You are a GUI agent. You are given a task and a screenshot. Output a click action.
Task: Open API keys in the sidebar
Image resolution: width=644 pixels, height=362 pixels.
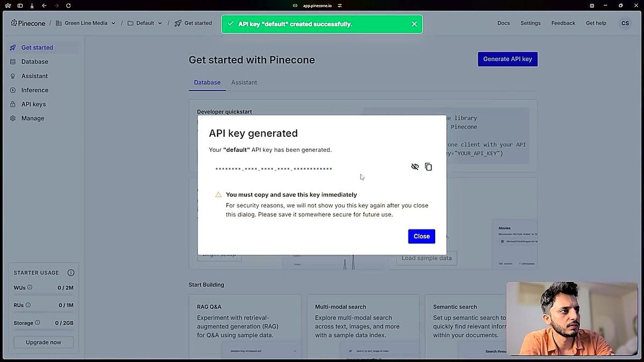44,104
